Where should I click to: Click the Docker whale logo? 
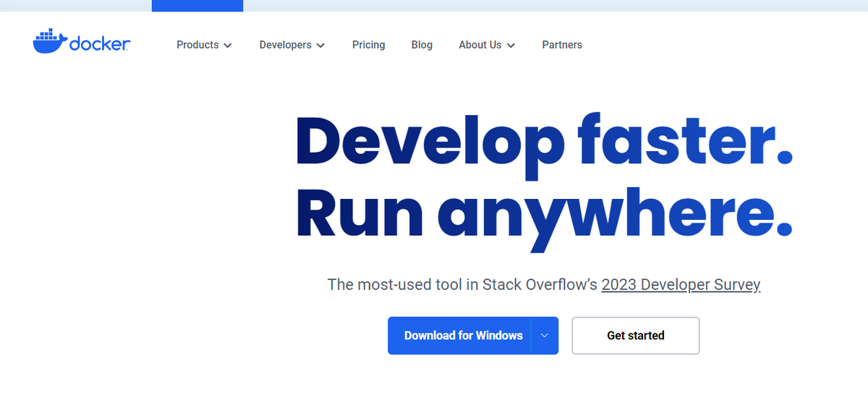point(81,42)
